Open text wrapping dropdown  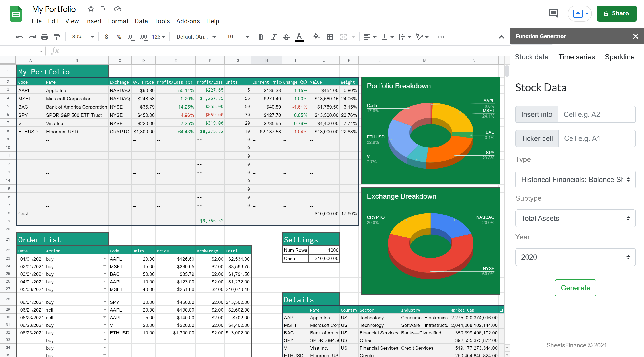click(405, 37)
